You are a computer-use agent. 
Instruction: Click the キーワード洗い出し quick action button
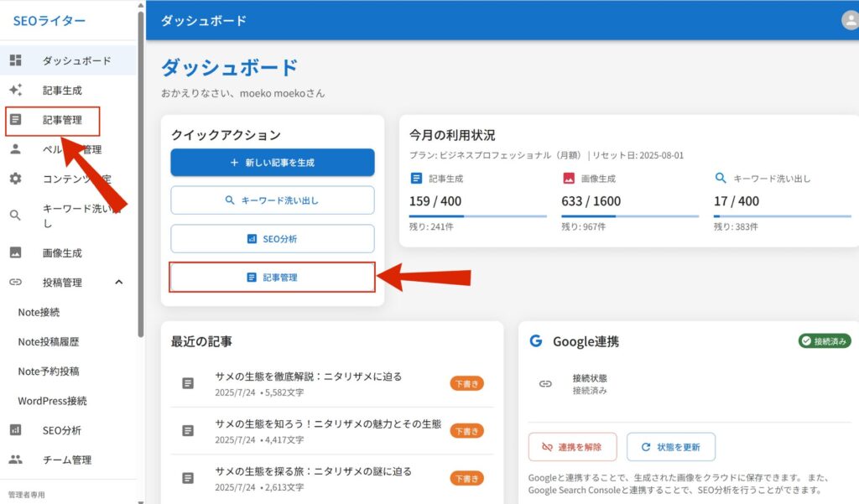coord(273,200)
